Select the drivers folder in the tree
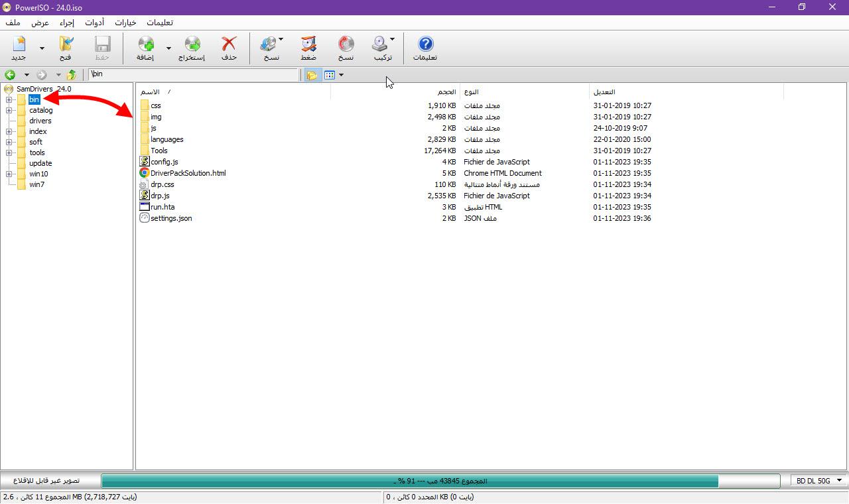This screenshot has height=504, width=849. point(40,121)
